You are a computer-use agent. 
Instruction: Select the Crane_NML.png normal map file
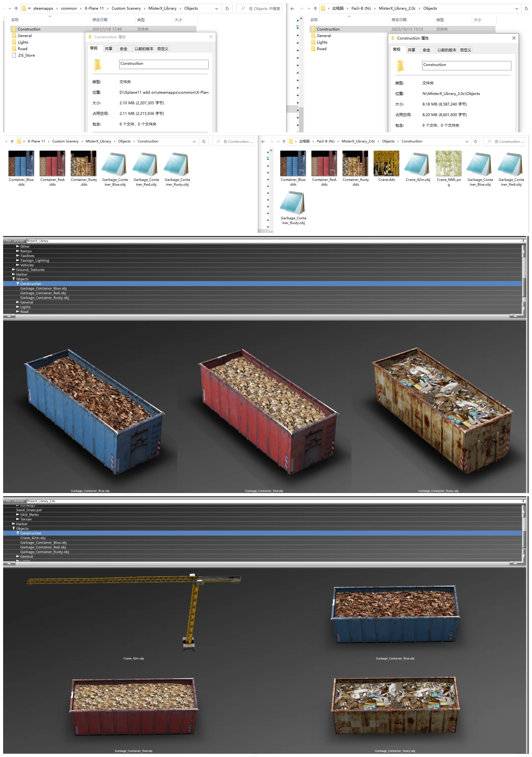coord(448,164)
